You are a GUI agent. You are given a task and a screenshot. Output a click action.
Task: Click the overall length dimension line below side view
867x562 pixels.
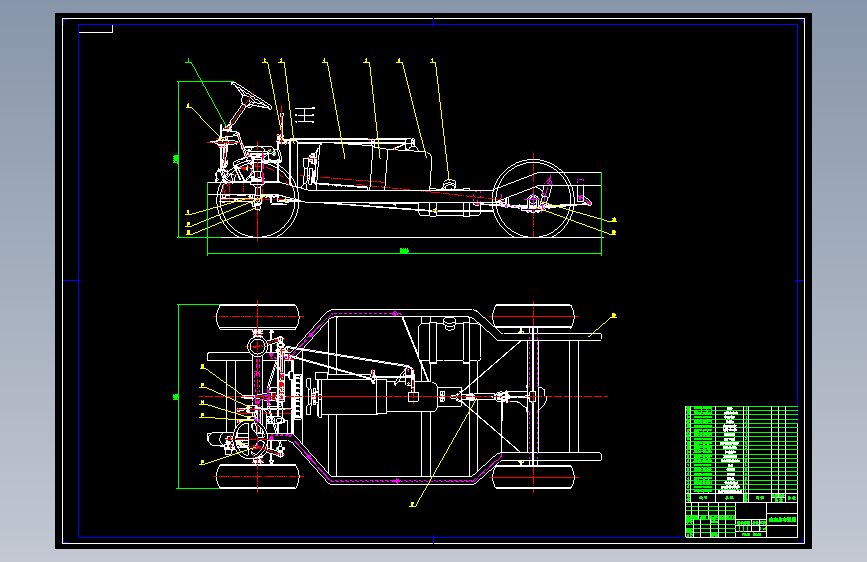[404, 254]
